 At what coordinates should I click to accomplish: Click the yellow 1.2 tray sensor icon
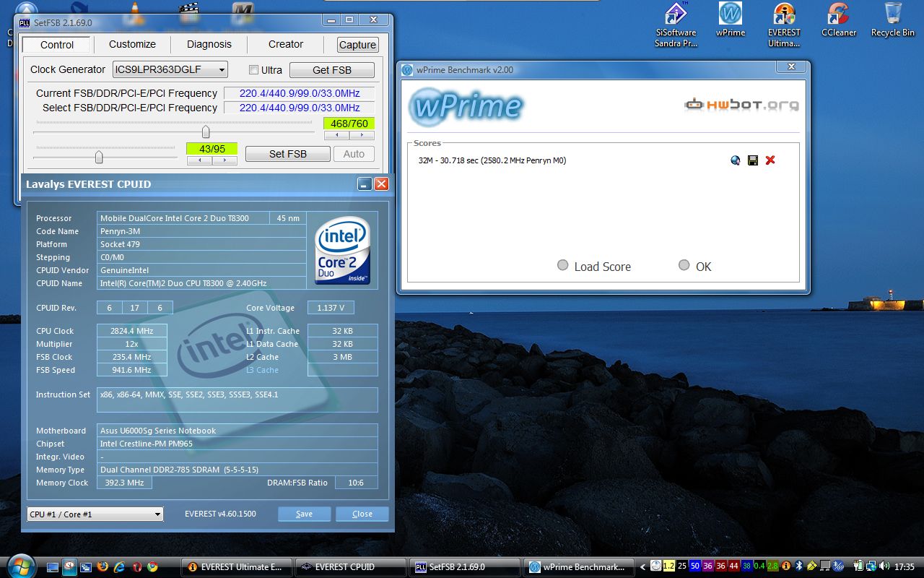(x=669, y=566)
